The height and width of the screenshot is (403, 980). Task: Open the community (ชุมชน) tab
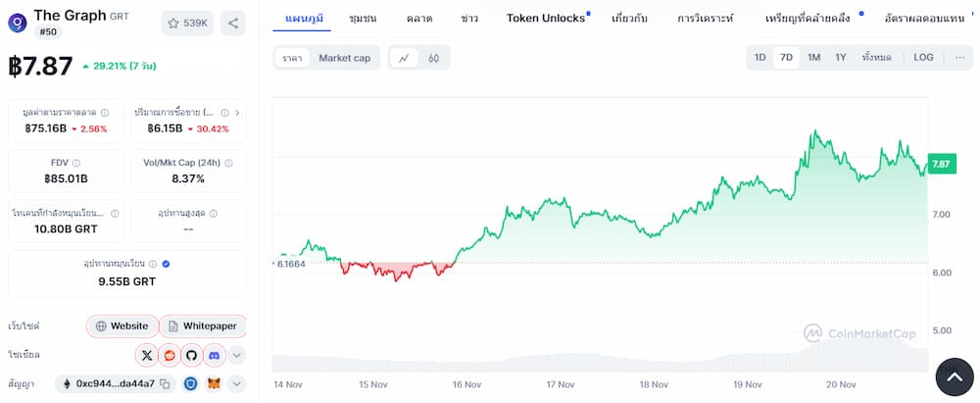[363, 19]
